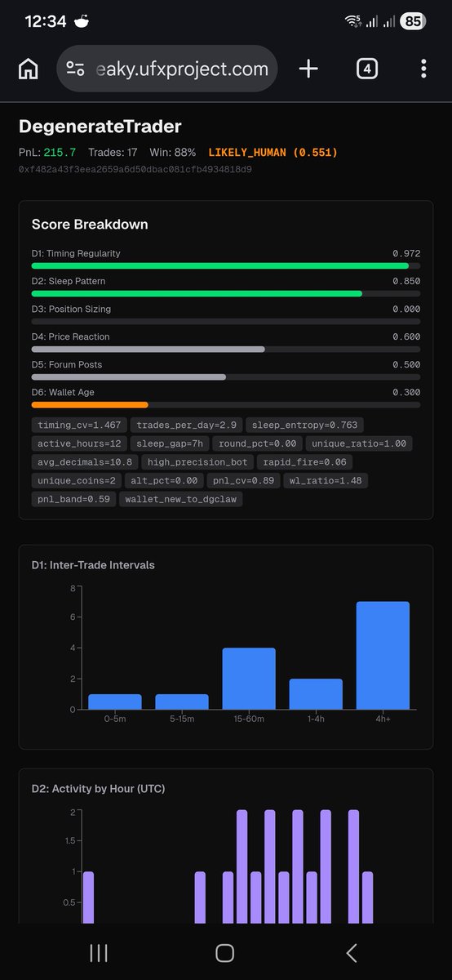Tap the D1: Inter-Trade Intervals title
Viewport: 452px width, 980px height.
(x=93, y=564)
